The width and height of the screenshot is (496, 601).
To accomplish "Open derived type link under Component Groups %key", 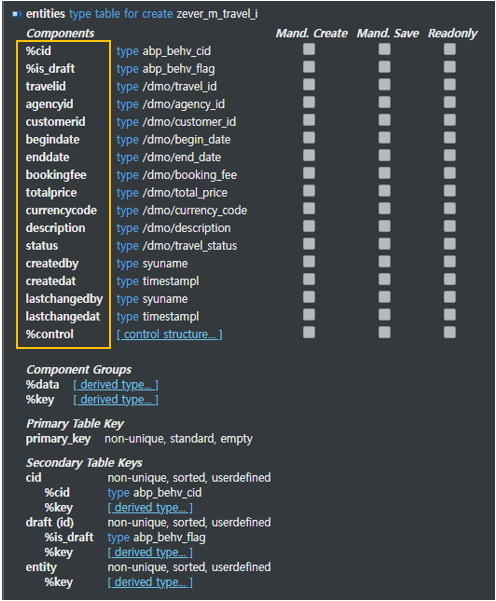I will point(116,399).
